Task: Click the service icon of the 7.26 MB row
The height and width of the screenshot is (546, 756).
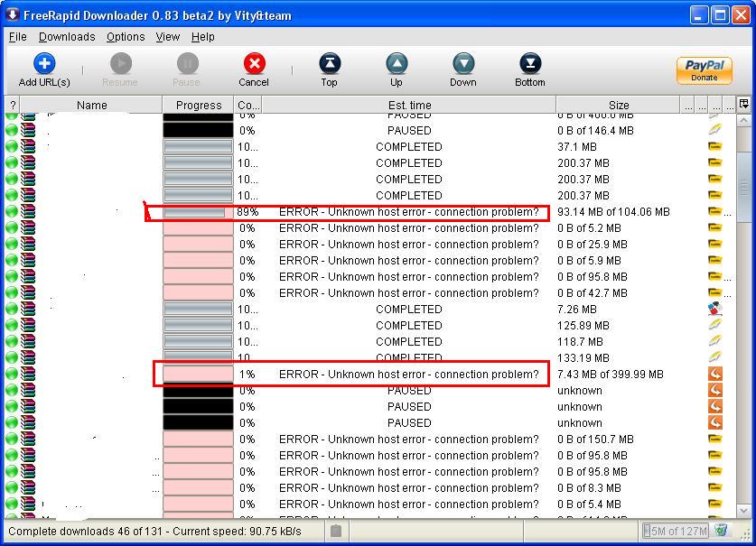Action: click(714, 310)
